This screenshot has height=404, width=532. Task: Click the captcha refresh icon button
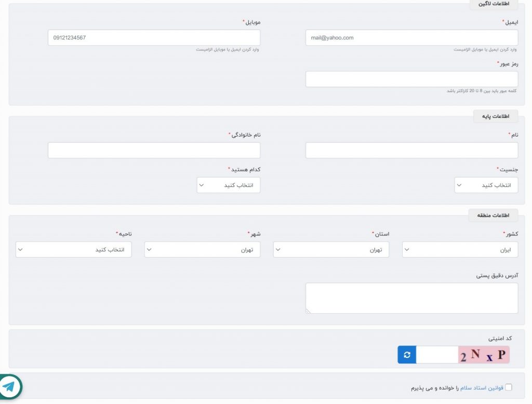tap(407, 355)
